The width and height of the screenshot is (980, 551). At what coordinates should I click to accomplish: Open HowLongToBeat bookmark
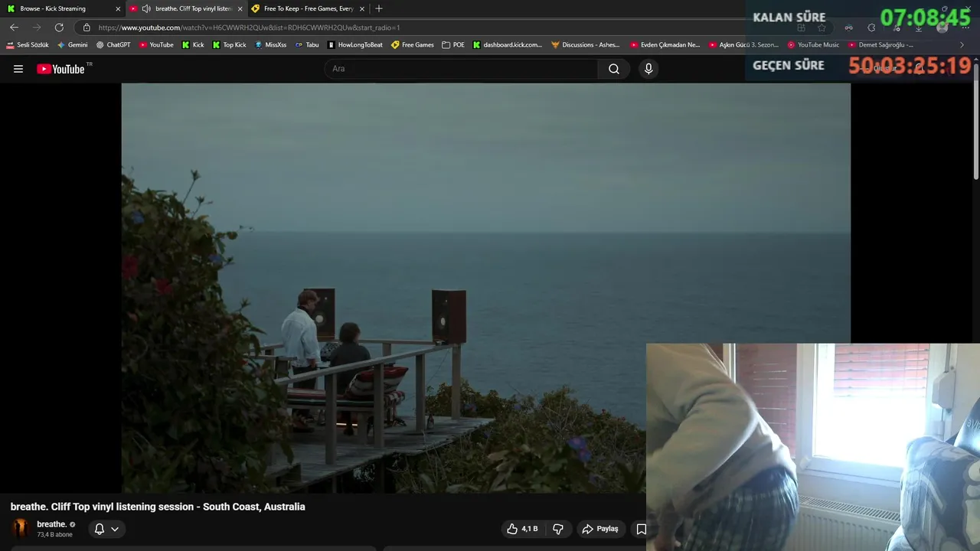point(355,45)
